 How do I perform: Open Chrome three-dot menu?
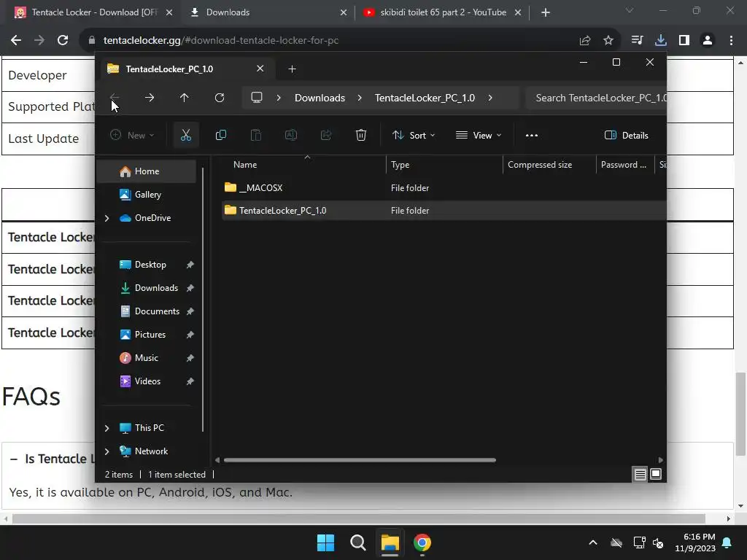(x=731, y=41)
